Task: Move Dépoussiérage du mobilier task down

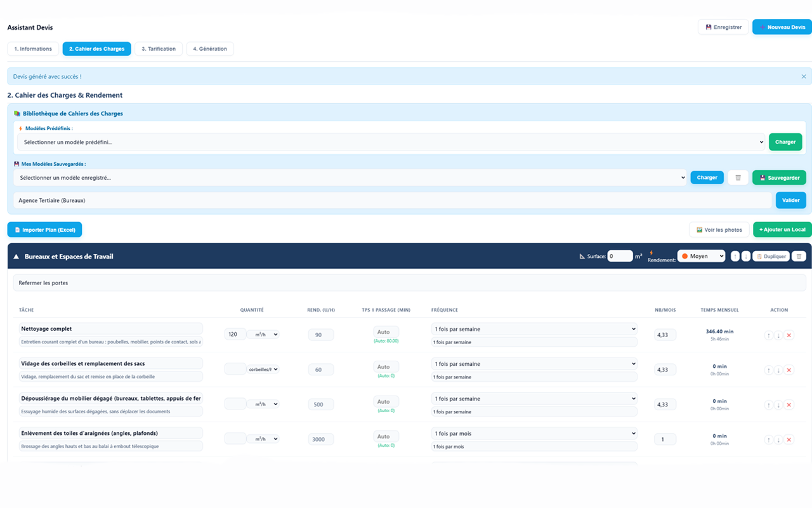Action: (778, 404)
